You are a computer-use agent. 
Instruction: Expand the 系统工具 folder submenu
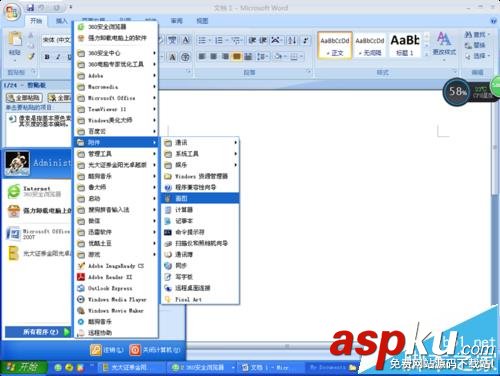(x=200, y=154)
